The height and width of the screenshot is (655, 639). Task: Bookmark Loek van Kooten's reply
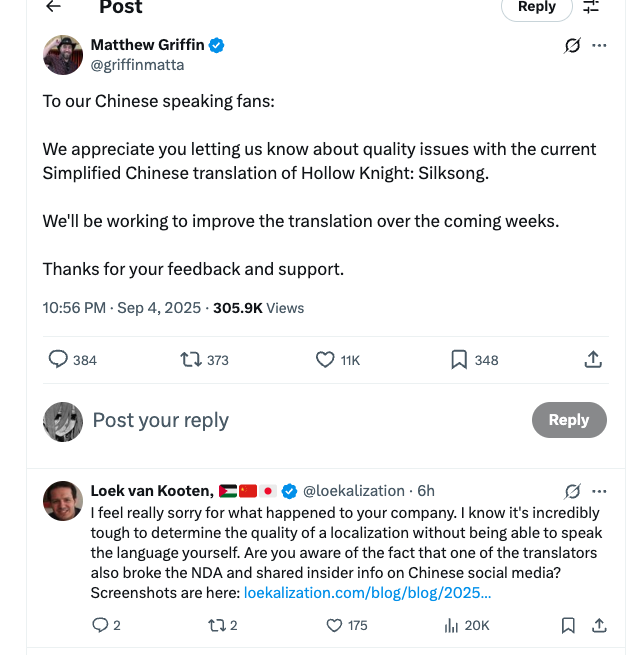point(568,625)
